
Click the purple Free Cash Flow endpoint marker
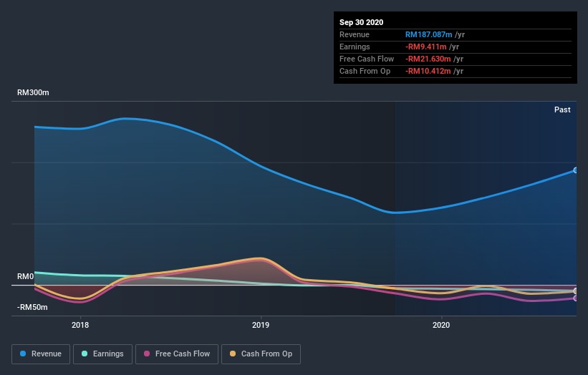point(576,298)
